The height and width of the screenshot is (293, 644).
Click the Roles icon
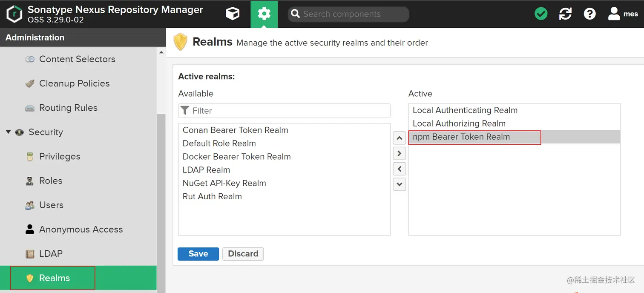coord(30,181)
